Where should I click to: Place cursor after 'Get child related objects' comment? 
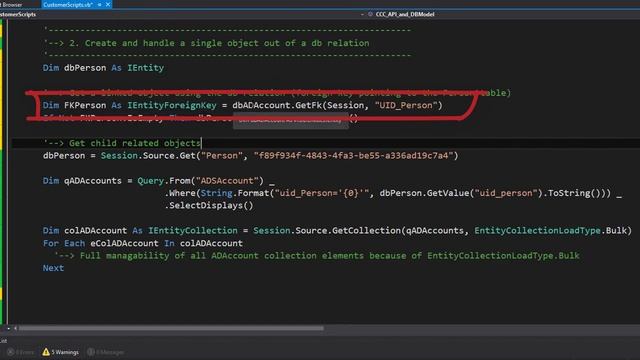coord(202,143)
